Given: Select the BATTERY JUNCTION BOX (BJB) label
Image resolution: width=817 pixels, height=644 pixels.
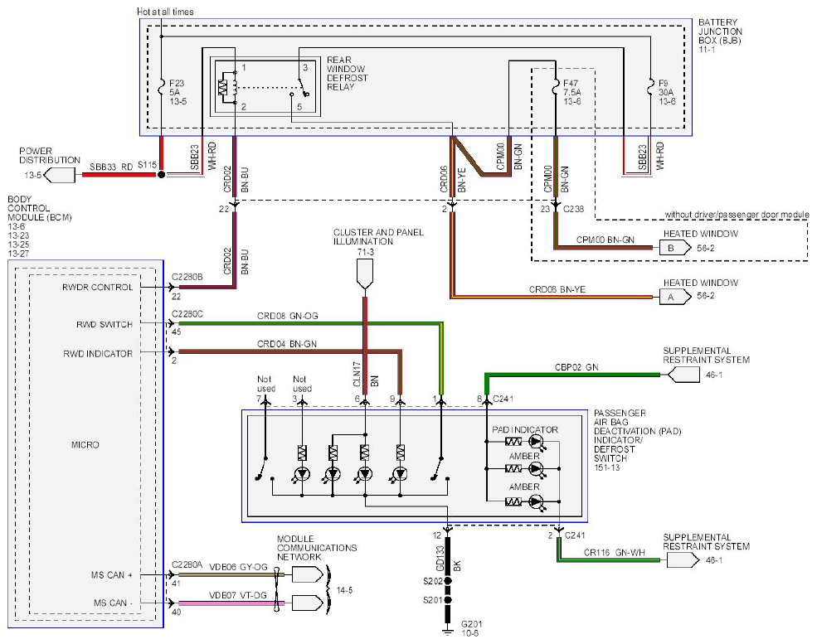Looking at the screenshot, I should (x=720, y=31).
